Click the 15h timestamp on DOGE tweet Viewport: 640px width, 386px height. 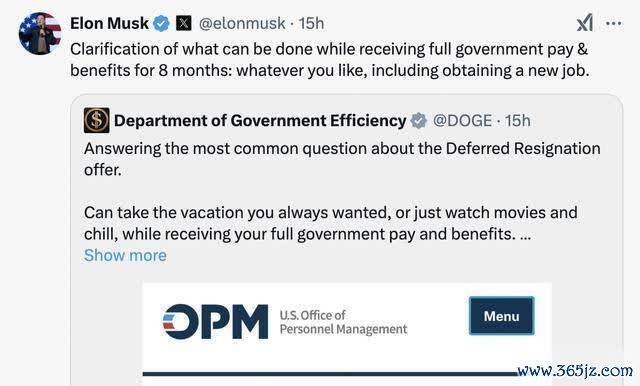pos(518,121)
